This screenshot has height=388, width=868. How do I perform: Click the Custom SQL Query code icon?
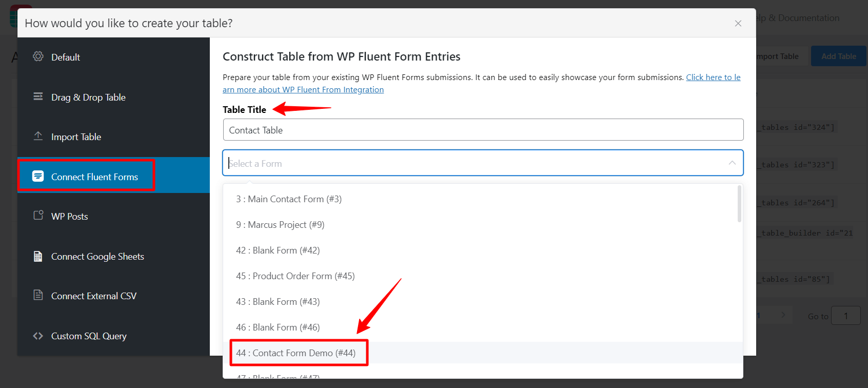click(38, 336)
